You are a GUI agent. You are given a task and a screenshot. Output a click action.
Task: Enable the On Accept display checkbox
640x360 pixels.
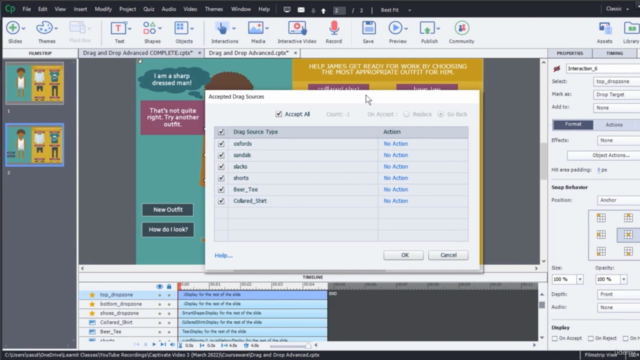pyautogui.click(x=555, y=338)
